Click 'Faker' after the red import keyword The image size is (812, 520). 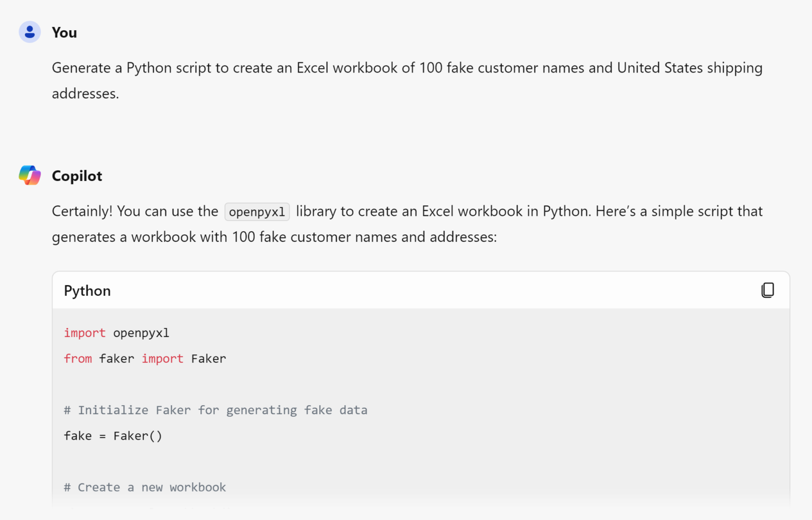[x=208, y=359]
